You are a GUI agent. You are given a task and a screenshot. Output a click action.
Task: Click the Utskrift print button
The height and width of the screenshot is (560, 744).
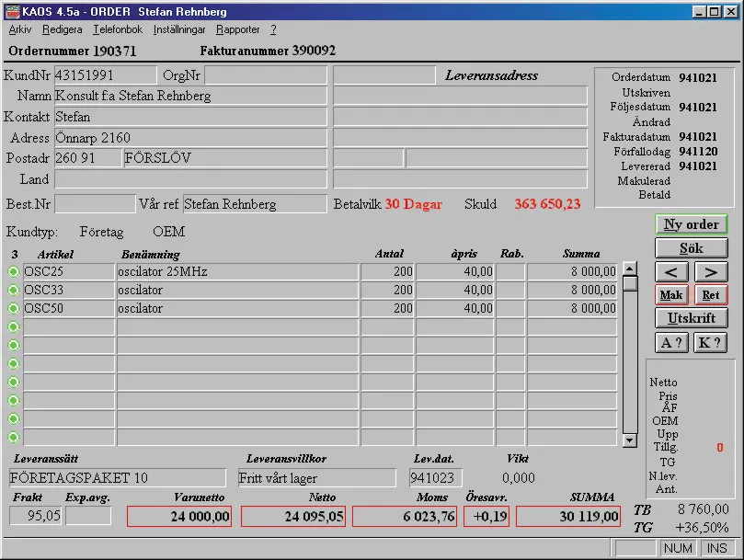point(691,318)
